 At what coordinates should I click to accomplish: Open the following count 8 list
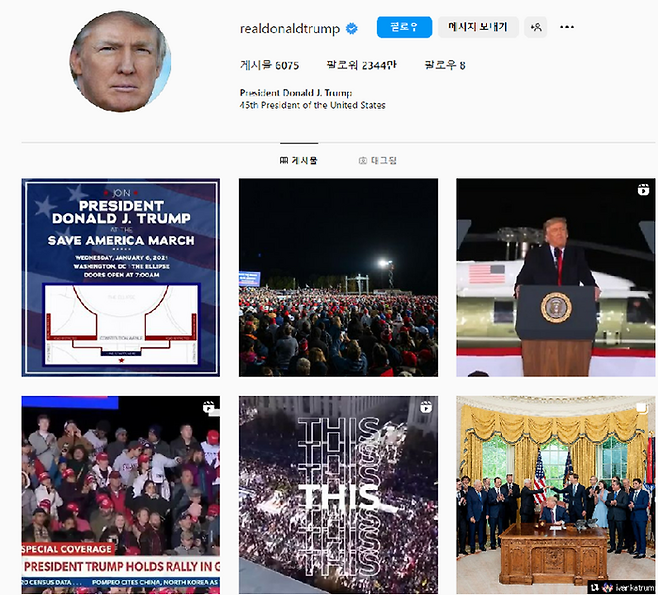coord(445,65)
